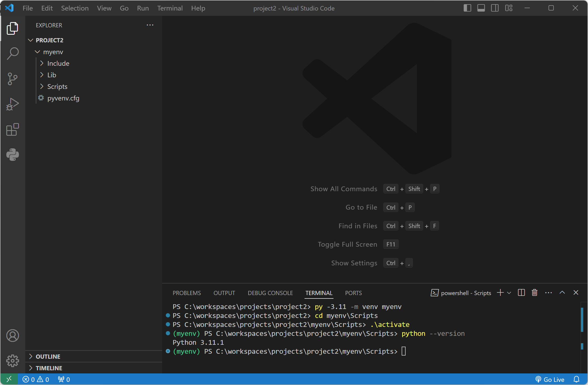Screen dimensions: 588x385
Task: Expand the Scripts folder
Action: [x=57, y=87]
